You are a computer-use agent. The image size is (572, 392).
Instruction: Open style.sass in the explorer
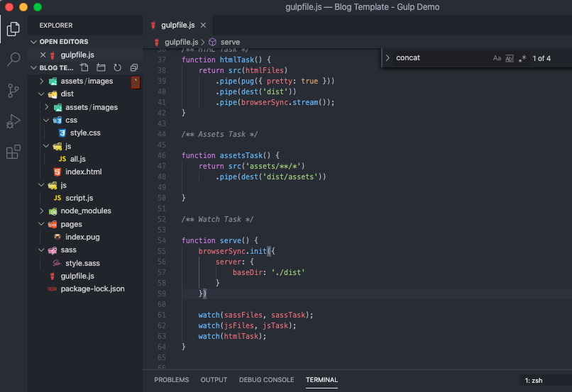click(x=82, y=263)
